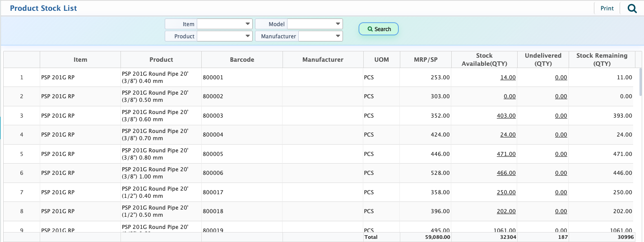Click the Item column header
This screenshot has height=242, width=644.
[x=80, y=59]
